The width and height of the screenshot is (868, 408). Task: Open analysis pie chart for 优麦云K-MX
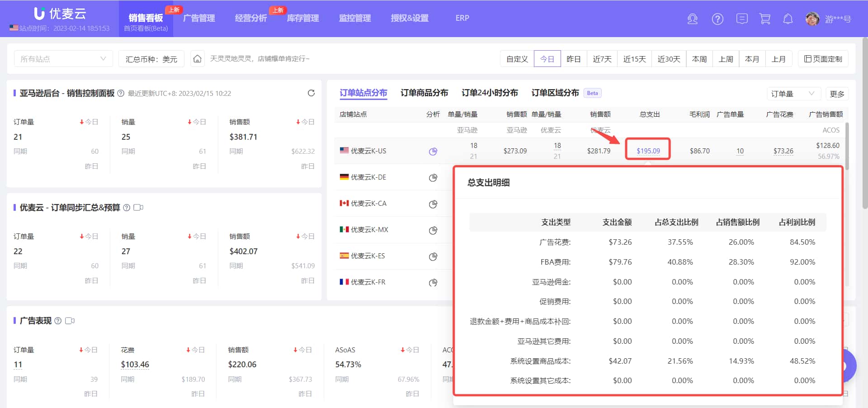tap(433, 230)
